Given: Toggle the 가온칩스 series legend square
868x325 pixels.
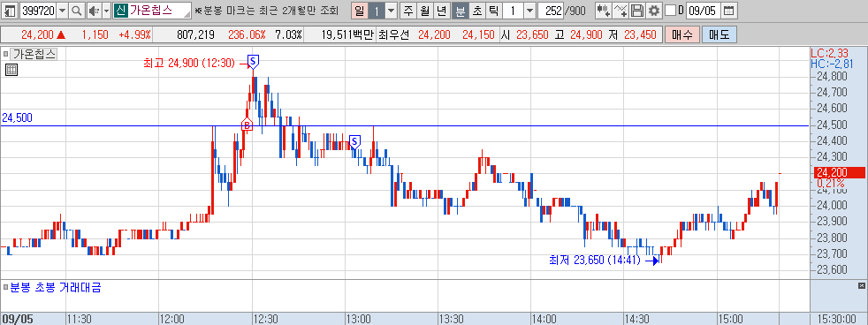Looking at the screenshot, I should pyautogui.click(x=6, y=54).
